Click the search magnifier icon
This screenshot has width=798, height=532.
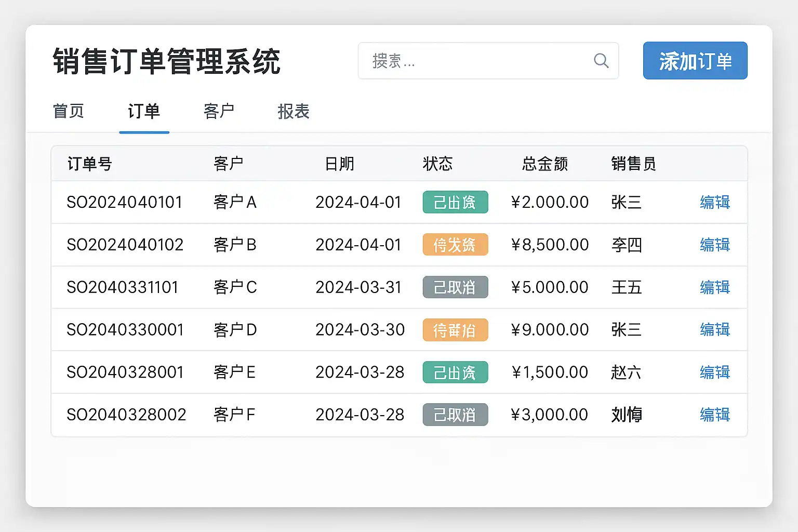coord(601,61)
